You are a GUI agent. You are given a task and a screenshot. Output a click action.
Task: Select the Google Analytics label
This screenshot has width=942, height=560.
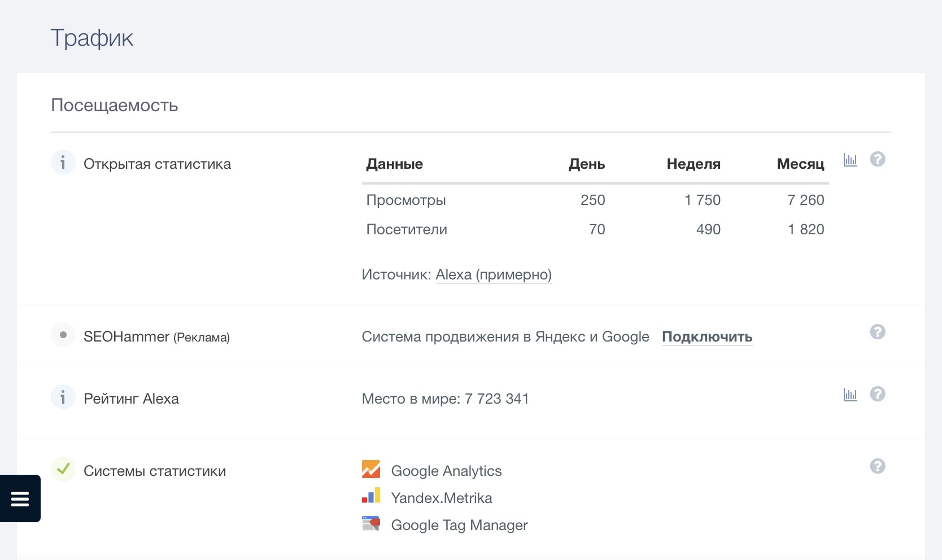[446, 471]
